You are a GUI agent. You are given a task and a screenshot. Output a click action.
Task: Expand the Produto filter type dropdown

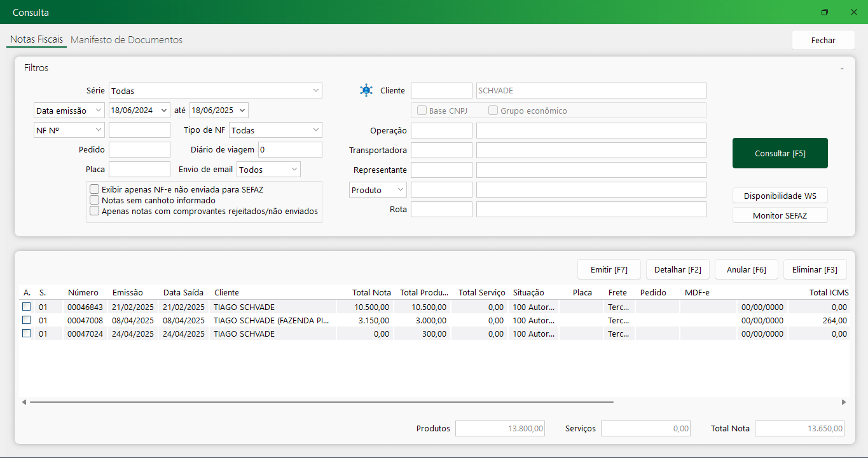tap(400, 190)
